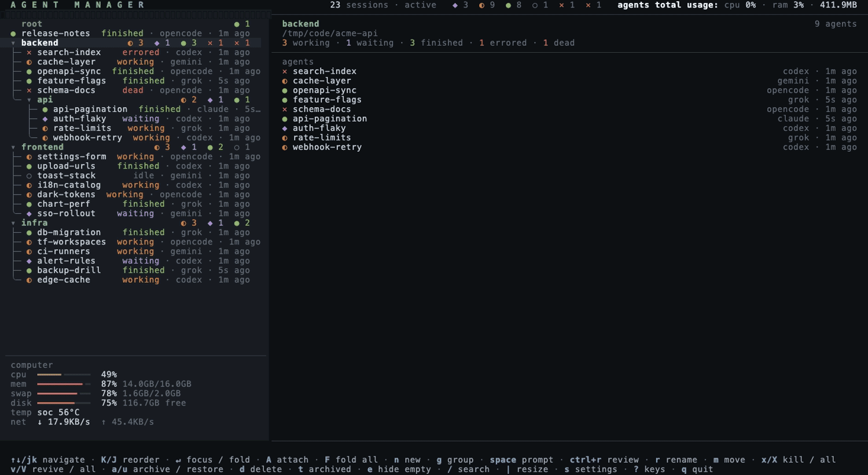Click the "soc 56°C" temperature reading
The height and width of the screenshot is (475, 868).
pos(58,412)
